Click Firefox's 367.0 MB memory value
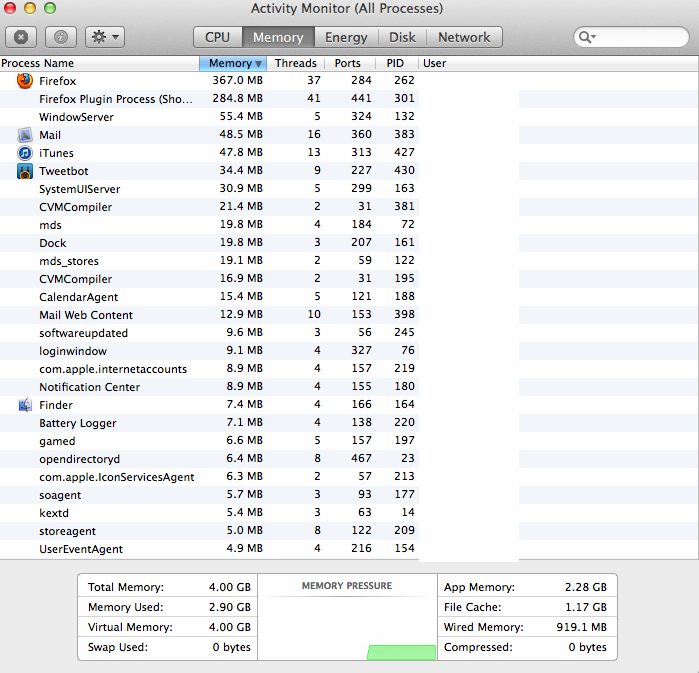Image resolution: width=699 pixels, height=673 pixels. 237,80
